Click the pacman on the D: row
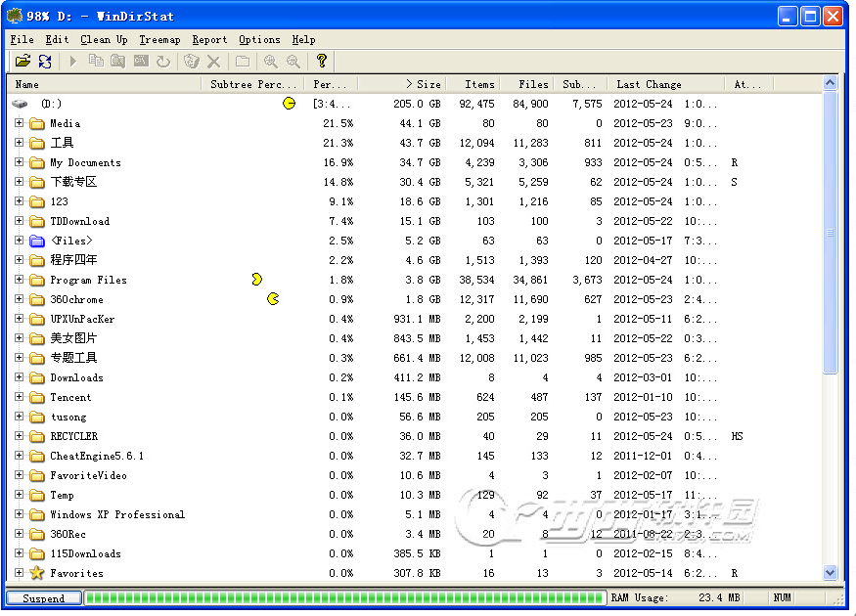The image size is (856, 616). [289, 103]
